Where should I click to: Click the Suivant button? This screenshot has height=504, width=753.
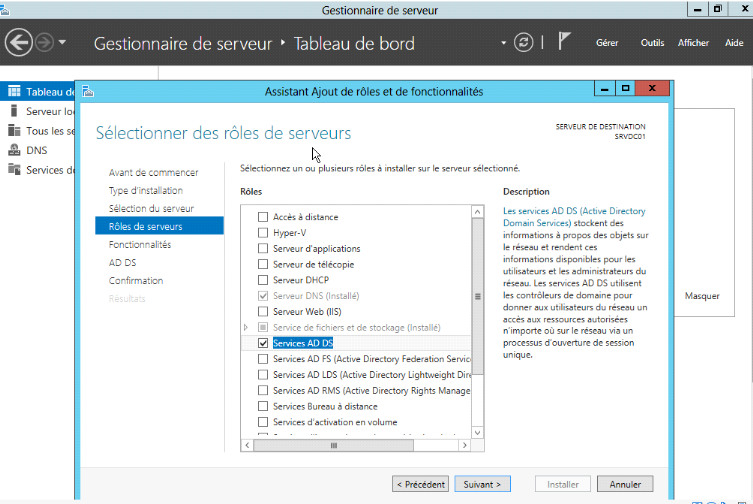tap(482, 484)
